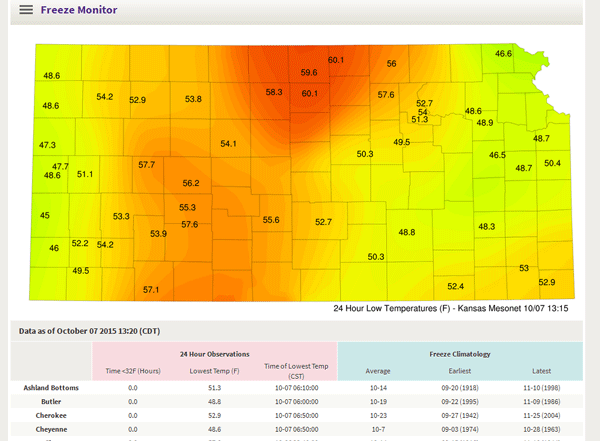The height and width of the screenshot is (441, 600).
Task: Select the 59.6 station reading on map
Action: tap(309, 73)
